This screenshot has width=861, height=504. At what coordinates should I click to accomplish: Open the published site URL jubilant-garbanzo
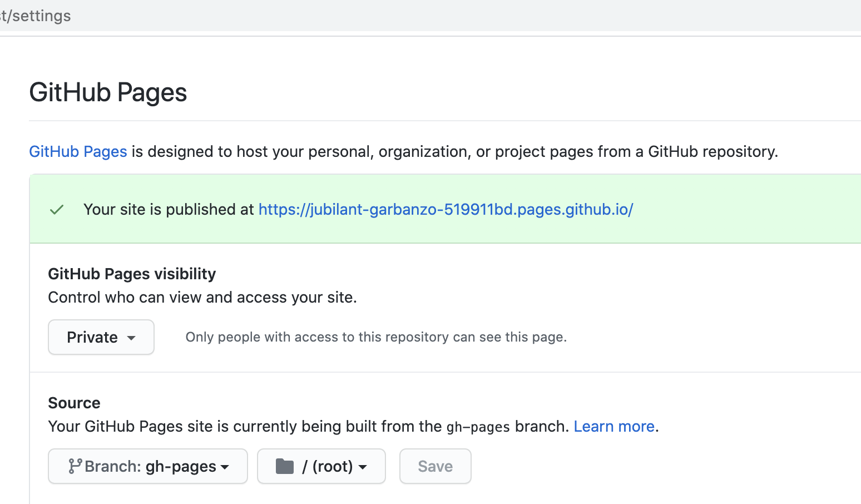tap(446, 209)
